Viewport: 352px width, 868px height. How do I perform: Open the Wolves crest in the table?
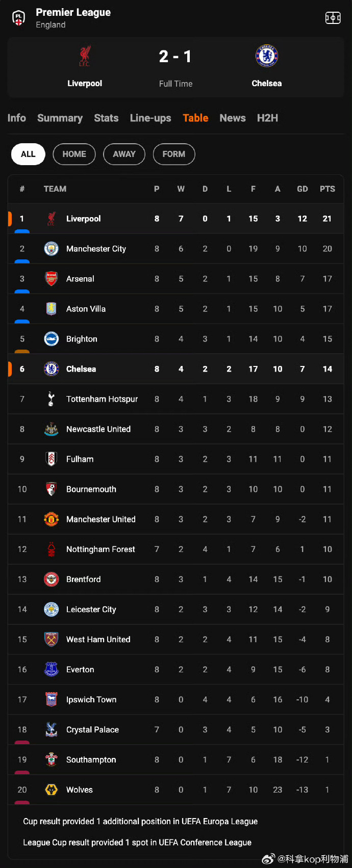51,790
